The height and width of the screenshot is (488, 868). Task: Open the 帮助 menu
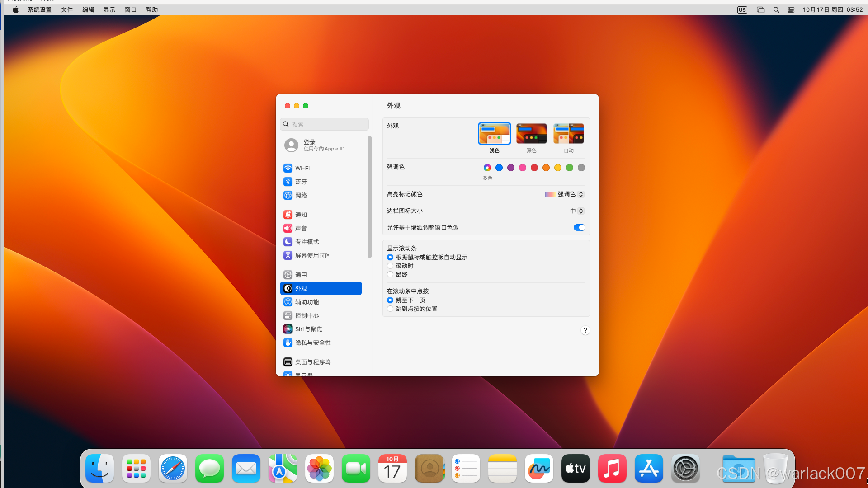coord(152,10)
